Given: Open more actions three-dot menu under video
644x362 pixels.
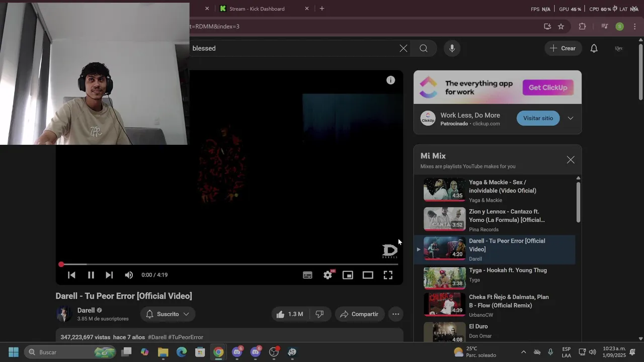Looking at the screenshot, I should [x=395, y=314].
